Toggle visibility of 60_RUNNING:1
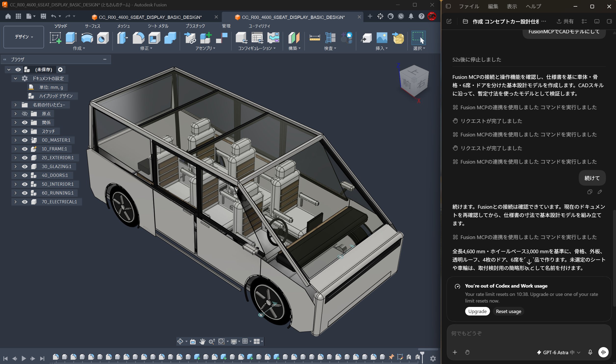Viewport: 616px width, 364px height. (25, 193)
